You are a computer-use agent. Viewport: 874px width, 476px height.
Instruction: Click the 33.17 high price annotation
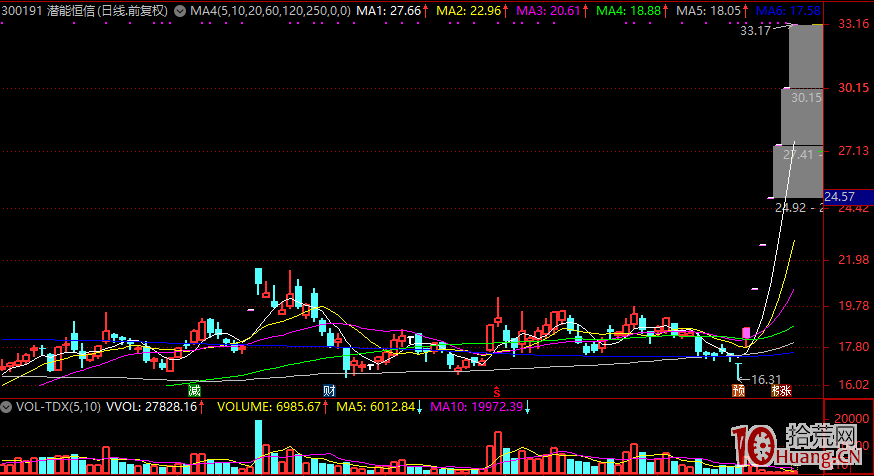coord(755,31)
